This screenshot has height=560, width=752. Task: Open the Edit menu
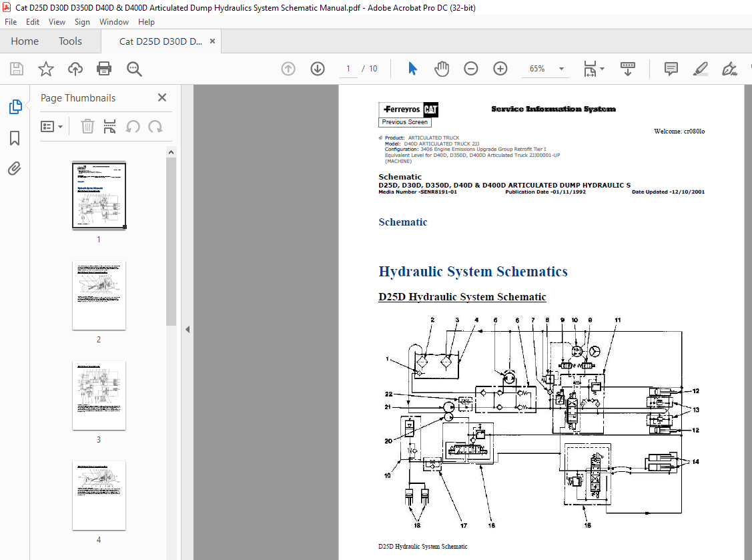click(x=33, y=22)
